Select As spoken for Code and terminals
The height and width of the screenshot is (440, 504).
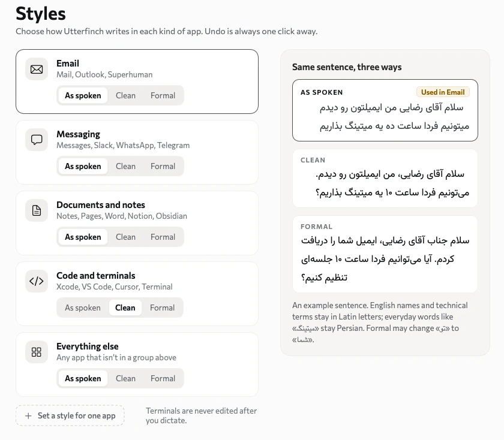83,308
